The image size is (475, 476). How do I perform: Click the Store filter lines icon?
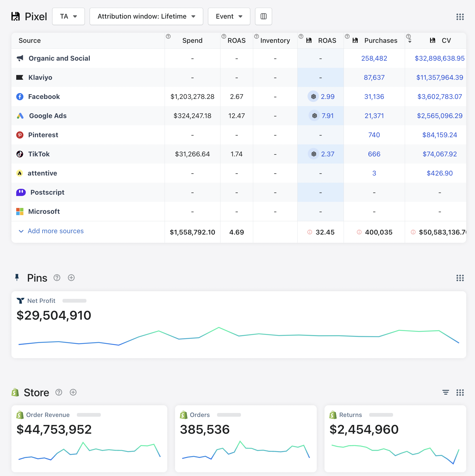445,392
